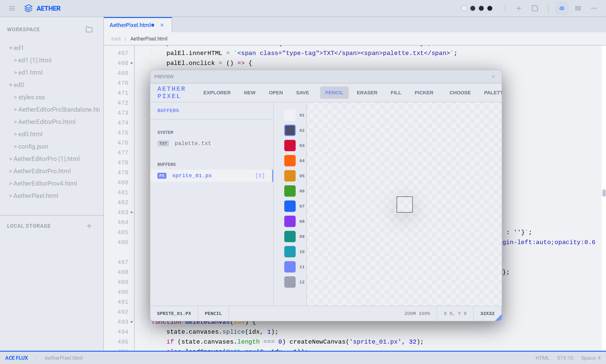Click the rounded square icon in header
The height and width of the screenshot is (364, 606).
point(535,8)
